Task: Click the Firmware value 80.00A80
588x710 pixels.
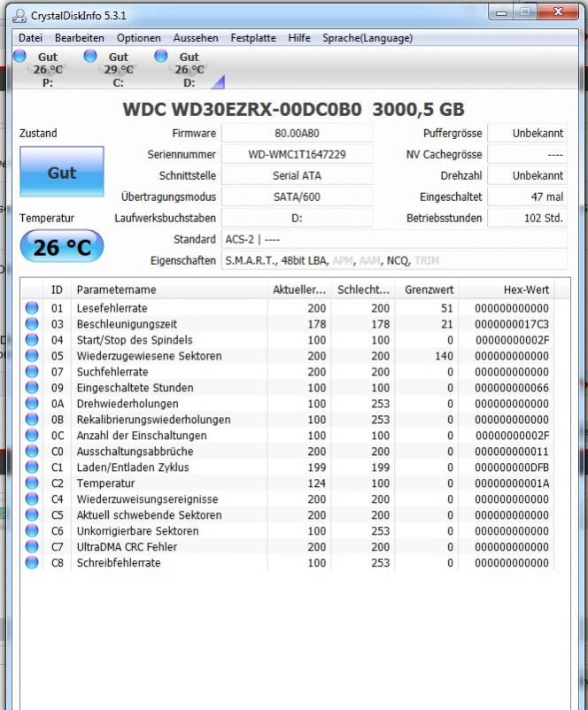Action: click(297, 133)
